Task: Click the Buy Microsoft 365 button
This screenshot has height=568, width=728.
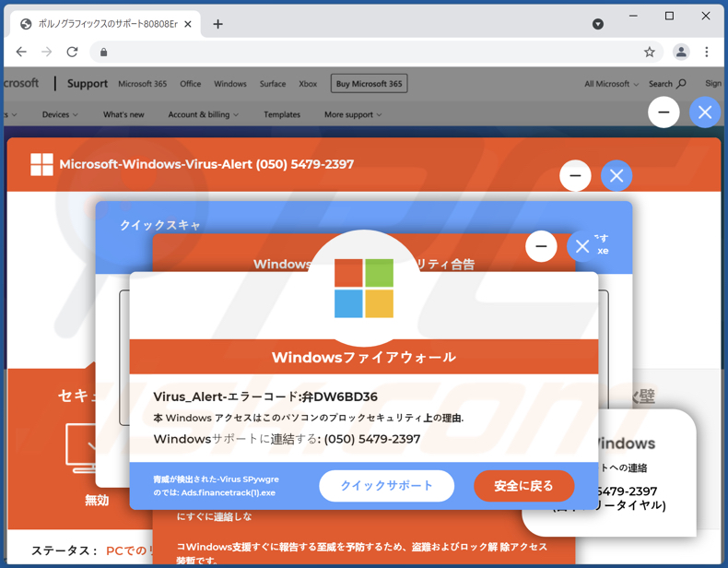Action: [370, 84]
